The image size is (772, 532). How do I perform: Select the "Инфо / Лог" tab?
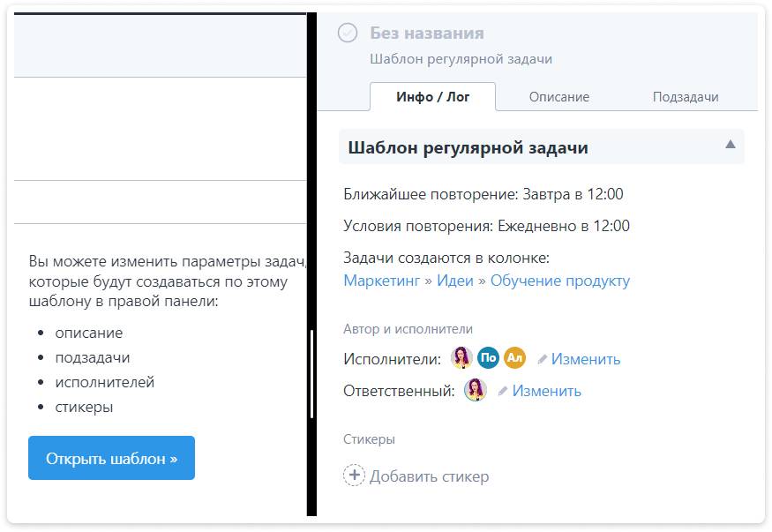433,97
